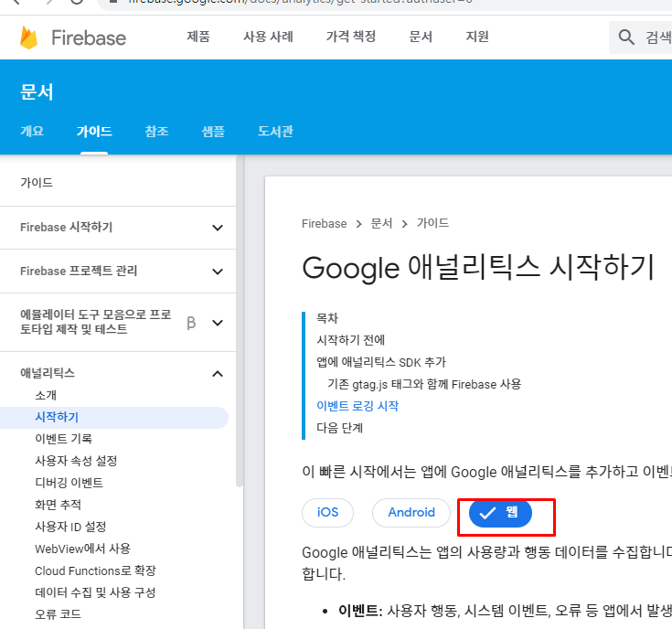Switch to the 참조 tab
The height and width of the screenshot is (629, 672).
coord(156,131)
